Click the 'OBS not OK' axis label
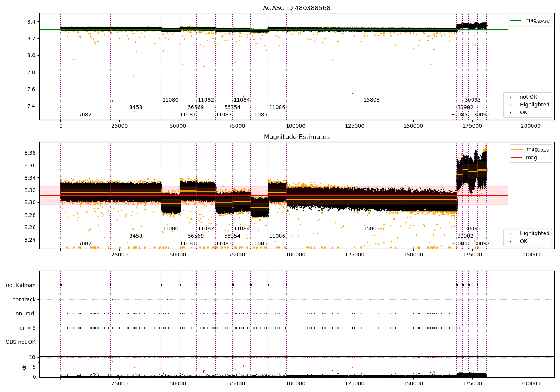The height and width of the screenshot is (392, 560). click(21, 342)
